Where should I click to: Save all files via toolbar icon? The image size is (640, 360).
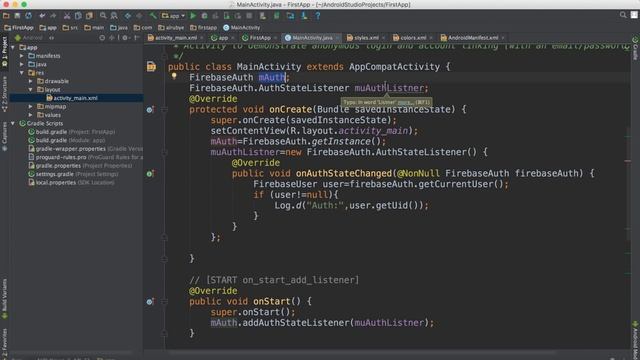(x=17, y=16)
